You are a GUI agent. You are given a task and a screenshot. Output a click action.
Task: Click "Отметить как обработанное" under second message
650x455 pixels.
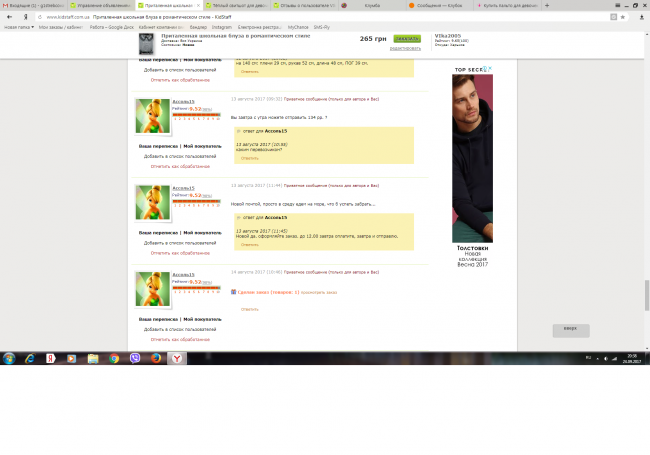tap(180, 251)
